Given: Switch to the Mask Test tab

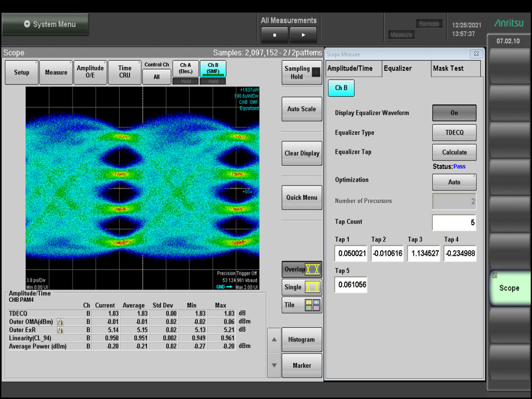Looking at the screenshot, I should coord(455,68).
